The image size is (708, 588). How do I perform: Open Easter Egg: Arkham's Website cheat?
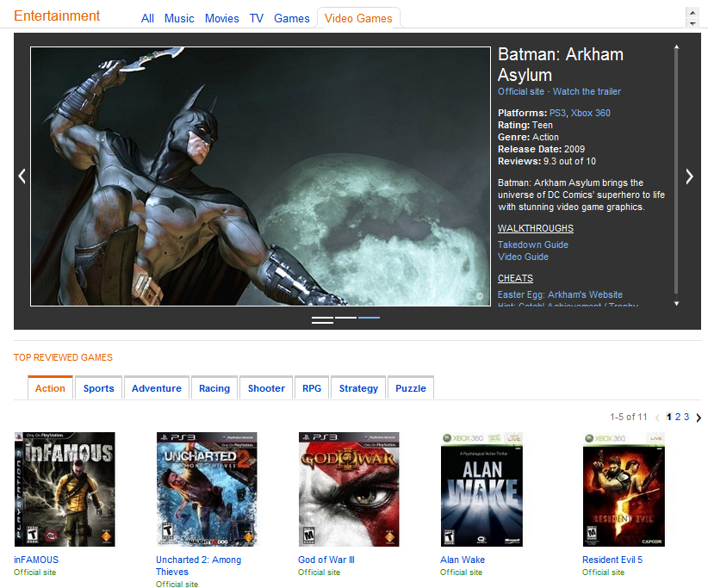[560, 294]
